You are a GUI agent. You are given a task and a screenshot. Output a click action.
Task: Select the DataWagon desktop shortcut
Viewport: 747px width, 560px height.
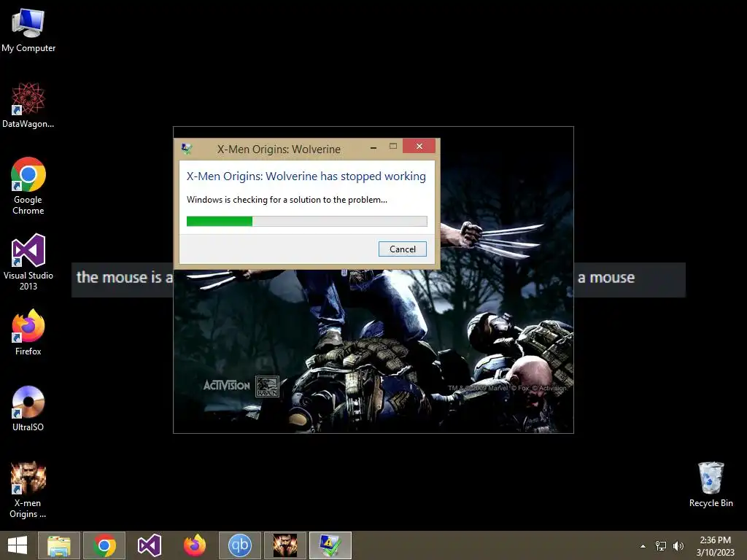[28, 105]
